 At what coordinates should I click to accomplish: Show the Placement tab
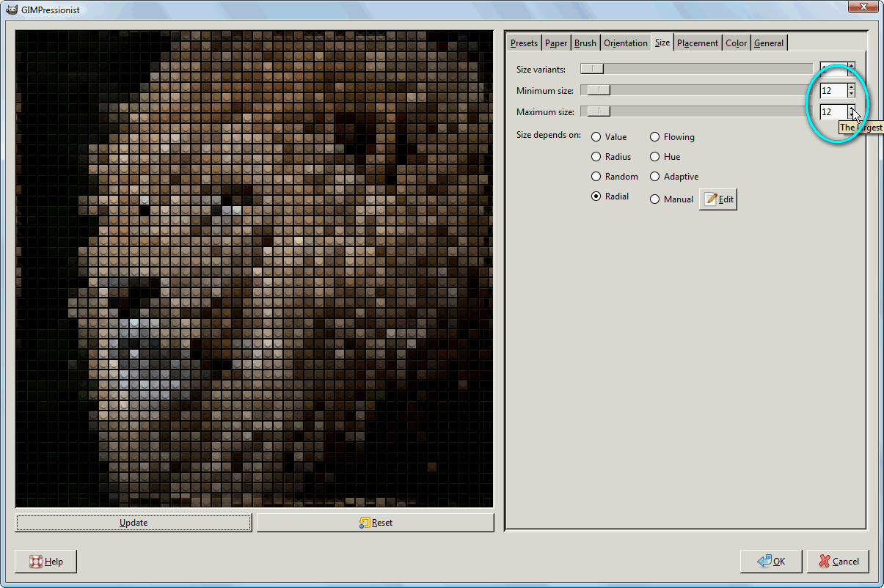(698, 43)
